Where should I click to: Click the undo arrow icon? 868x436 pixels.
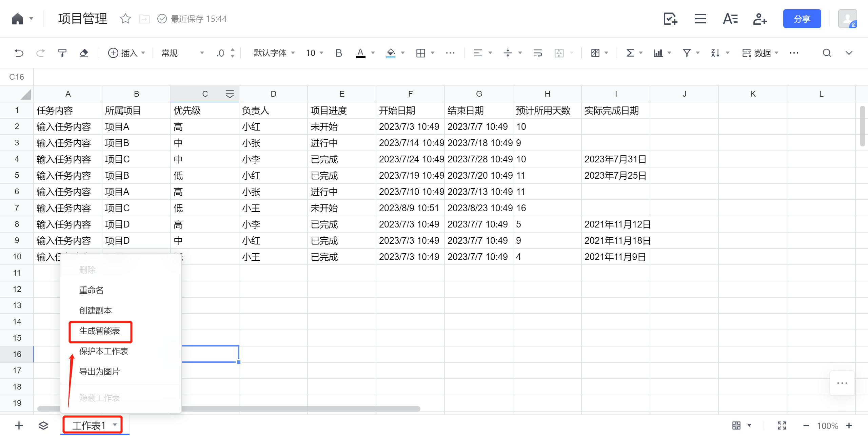point(19,53)
